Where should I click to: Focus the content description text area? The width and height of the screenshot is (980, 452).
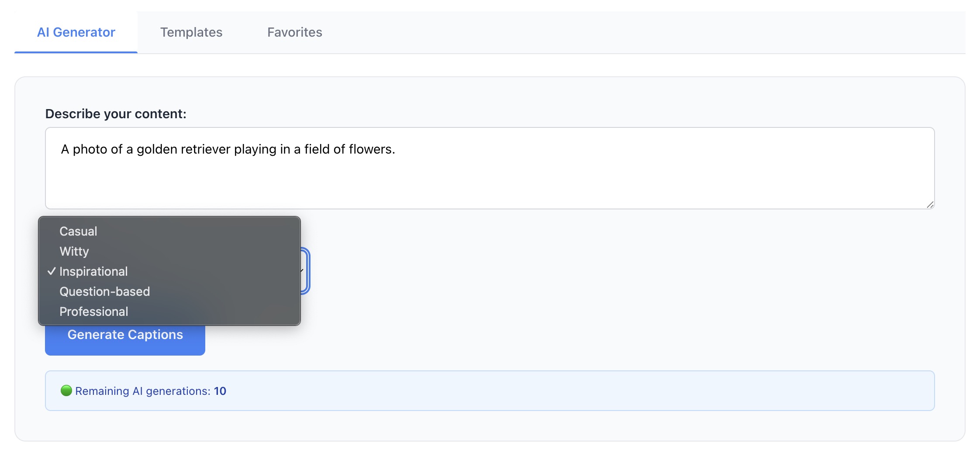pyautogui.click(x=490, y=168)
